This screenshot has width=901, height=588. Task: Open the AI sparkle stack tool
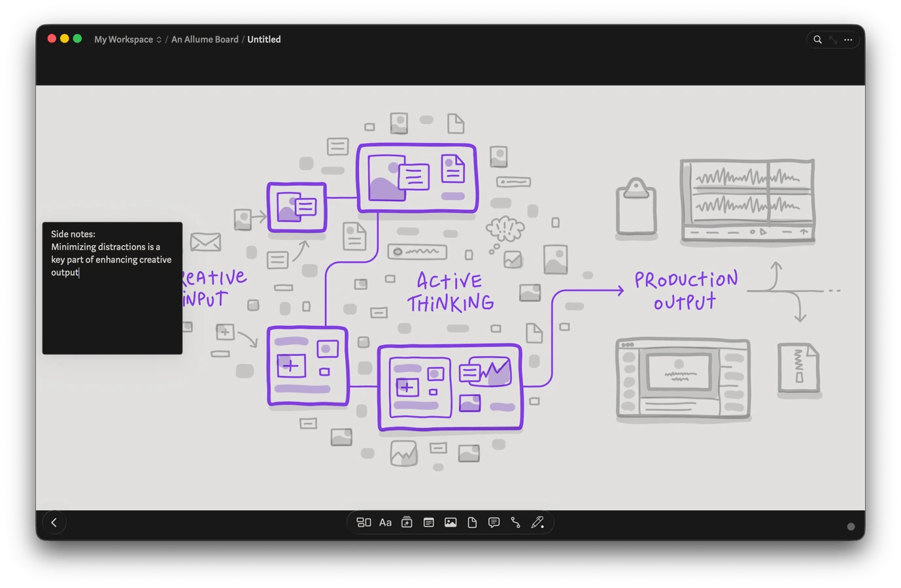407,523
